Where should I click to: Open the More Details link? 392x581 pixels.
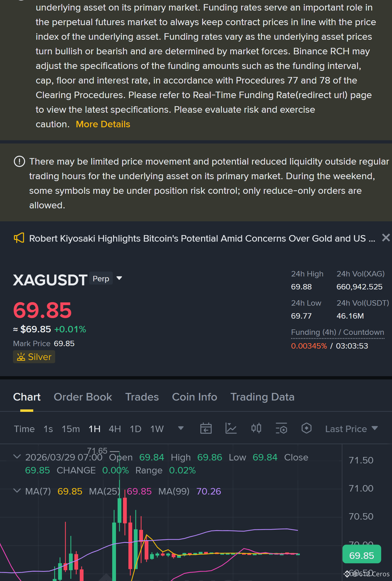103,124
